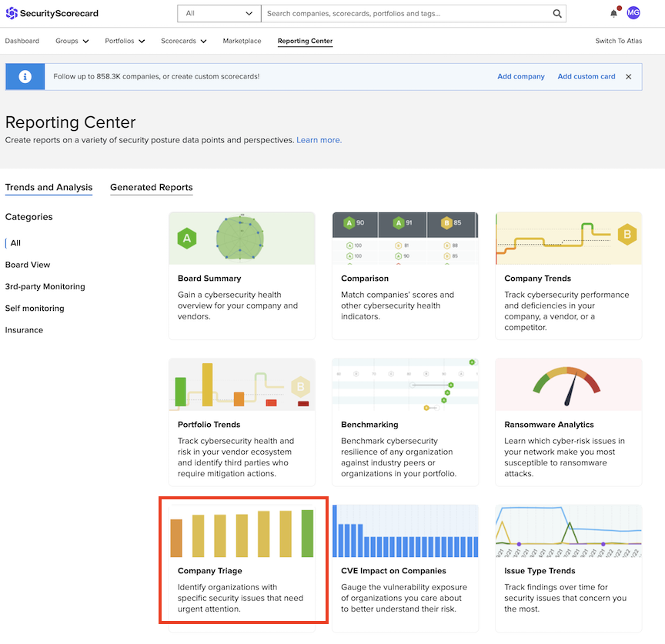Click the CVE Impact on Companies title
The height and width of the screenshot is (644, 665).
[393, 571]
